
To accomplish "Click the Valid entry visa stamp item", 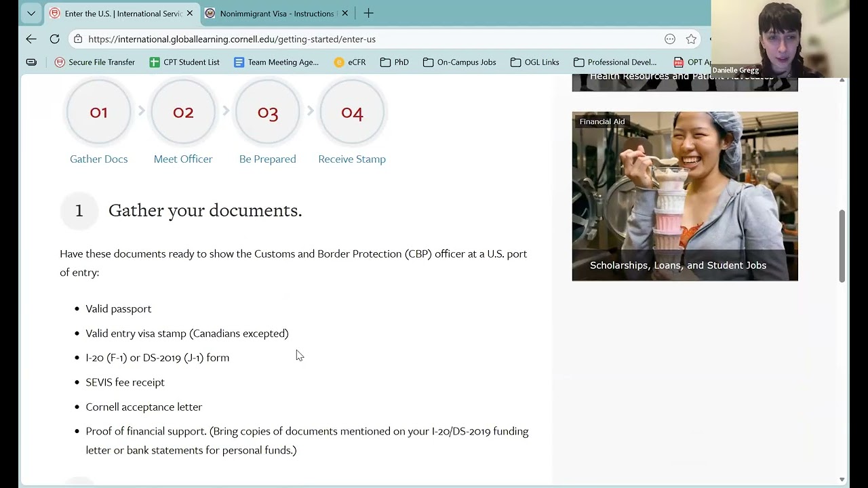I will (187, 333).
